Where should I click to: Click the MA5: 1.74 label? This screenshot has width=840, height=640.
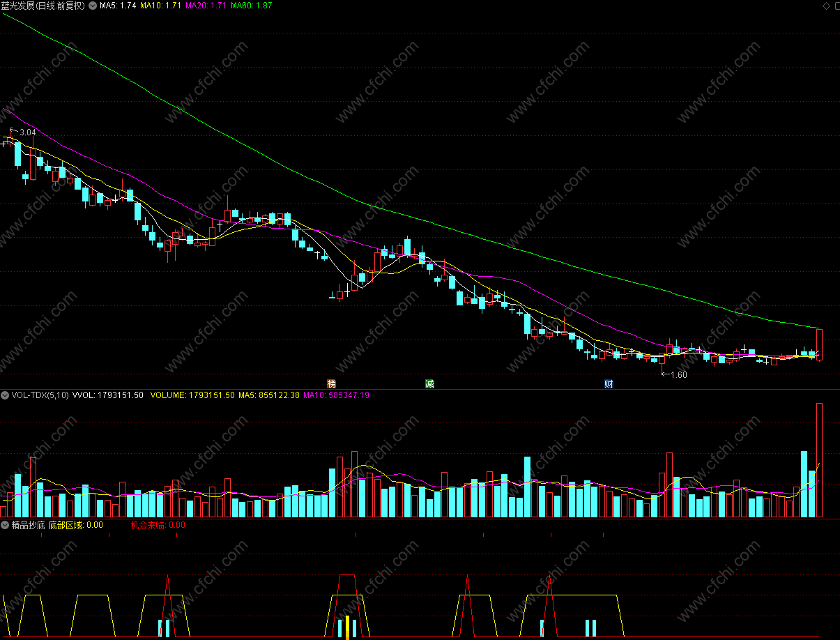point(118,6)
